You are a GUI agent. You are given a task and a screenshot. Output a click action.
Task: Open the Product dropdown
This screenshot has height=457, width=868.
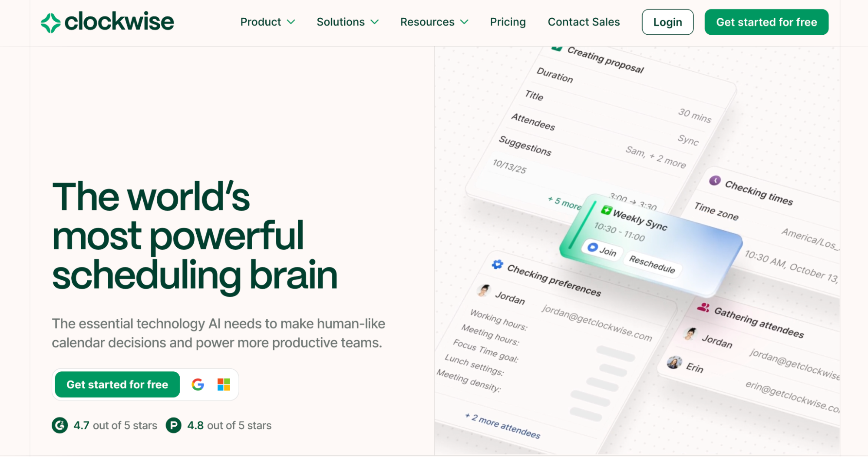[267, 22]
